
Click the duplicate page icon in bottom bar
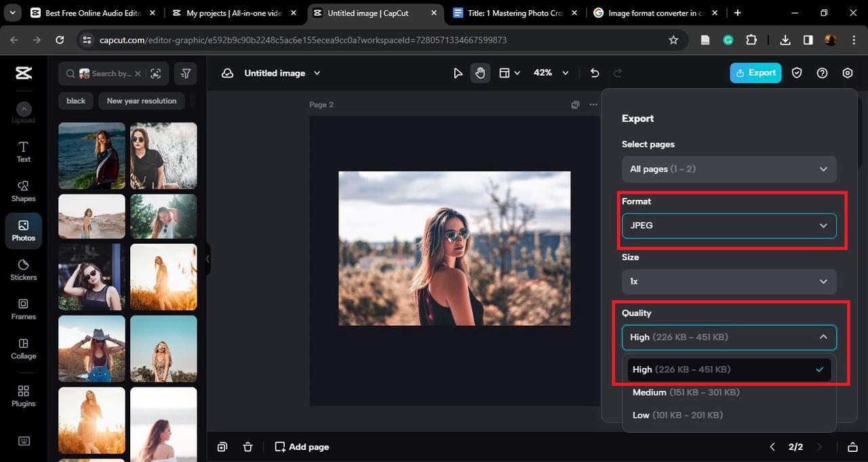pos(222,447)
